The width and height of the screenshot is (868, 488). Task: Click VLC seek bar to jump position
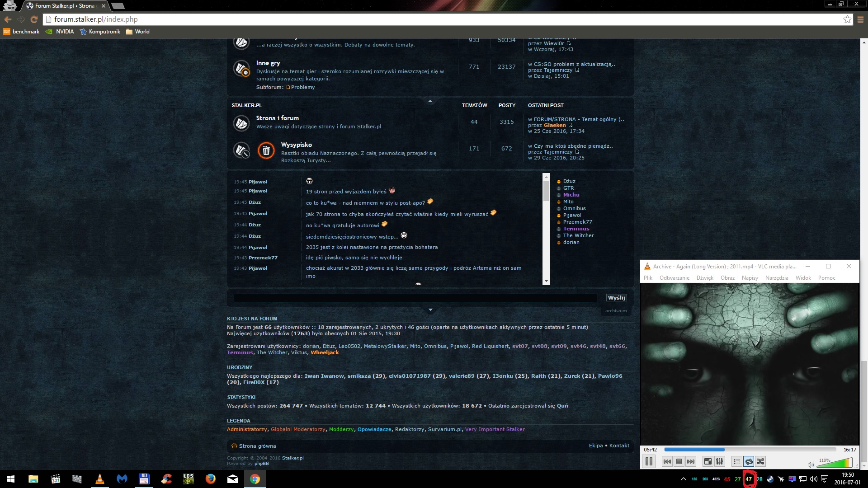pos(750,450)
